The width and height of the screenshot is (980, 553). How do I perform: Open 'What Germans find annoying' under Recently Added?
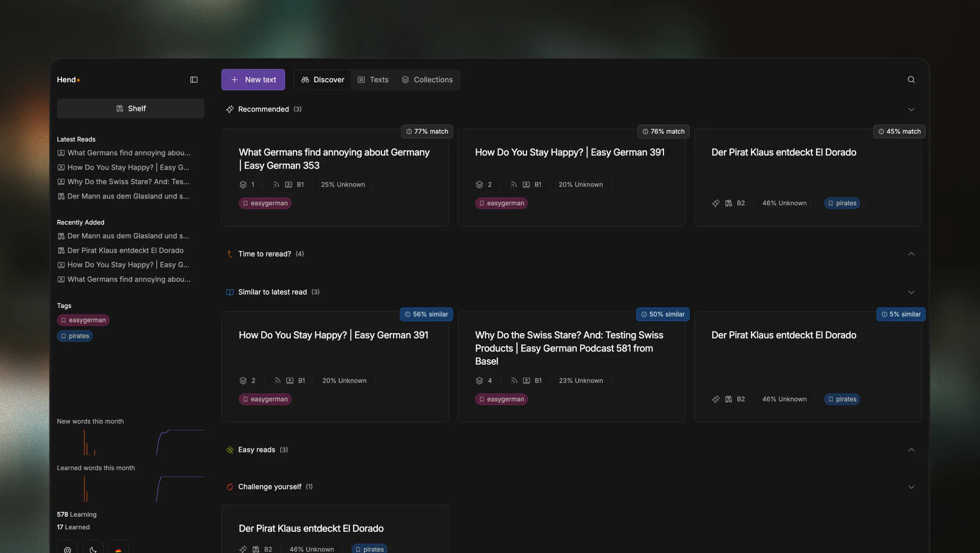[124, 280]
